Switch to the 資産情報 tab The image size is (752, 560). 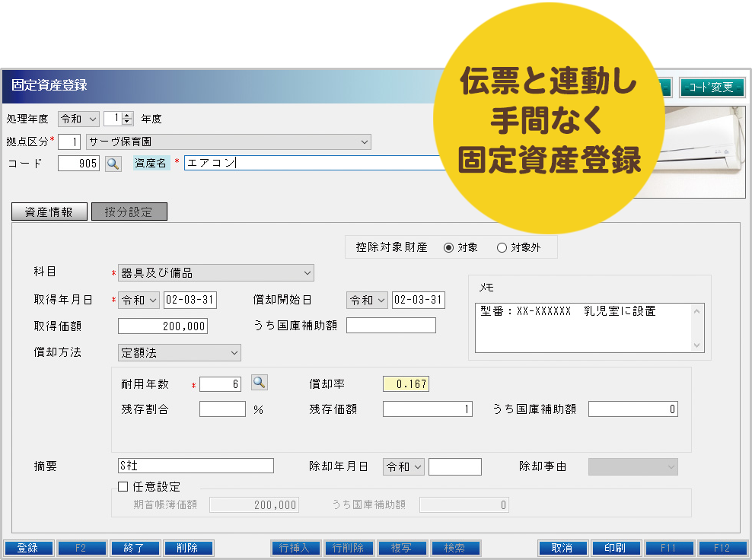point(49,212)
